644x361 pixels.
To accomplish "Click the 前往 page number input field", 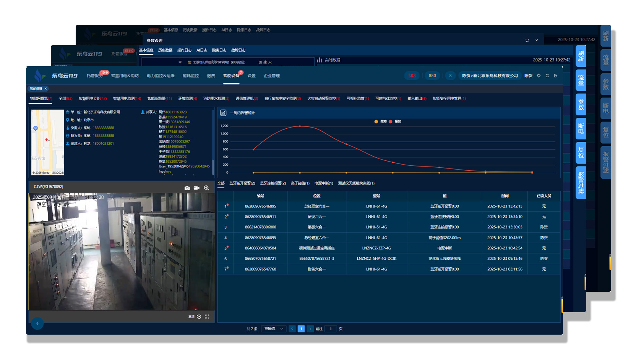I will tap(331, 329).
